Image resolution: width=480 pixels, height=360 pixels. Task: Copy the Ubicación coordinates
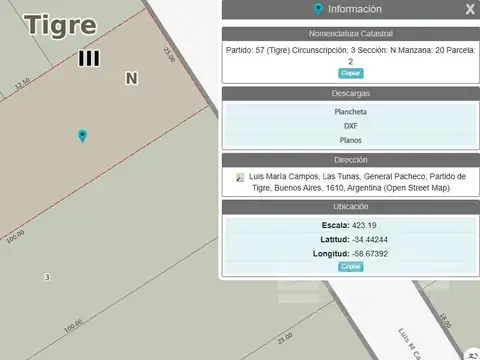[351, 266]
